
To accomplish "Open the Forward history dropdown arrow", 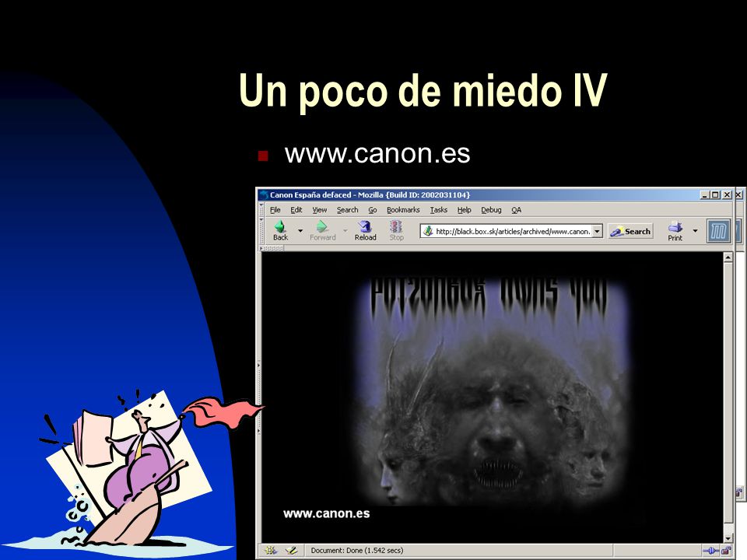I will [345, 231].
